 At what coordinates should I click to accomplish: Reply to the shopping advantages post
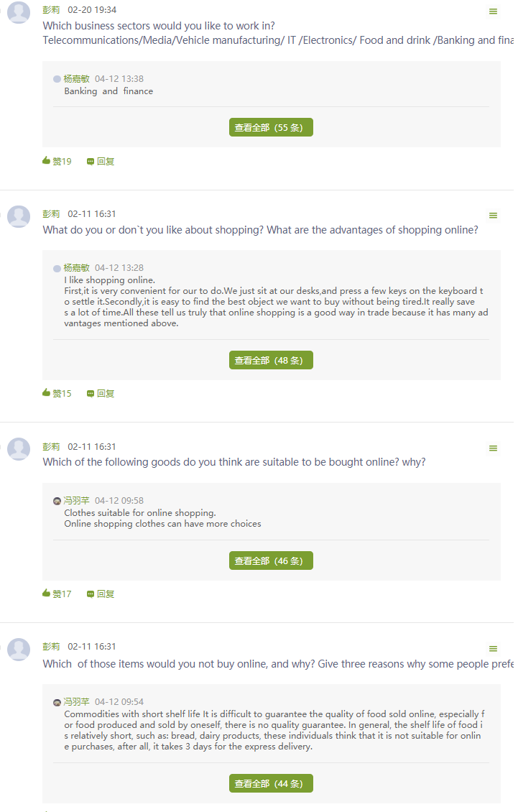pos(101,393)
